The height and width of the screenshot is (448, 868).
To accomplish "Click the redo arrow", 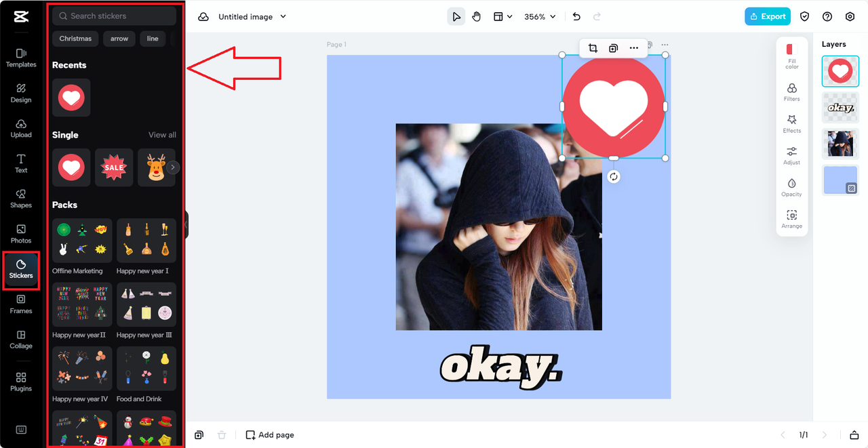I will point(597,17).
